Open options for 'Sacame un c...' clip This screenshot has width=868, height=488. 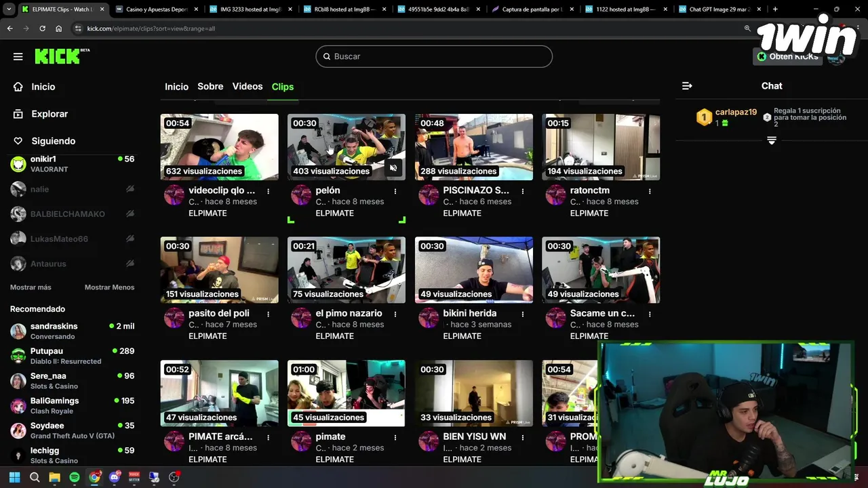[x=650, y=314]
